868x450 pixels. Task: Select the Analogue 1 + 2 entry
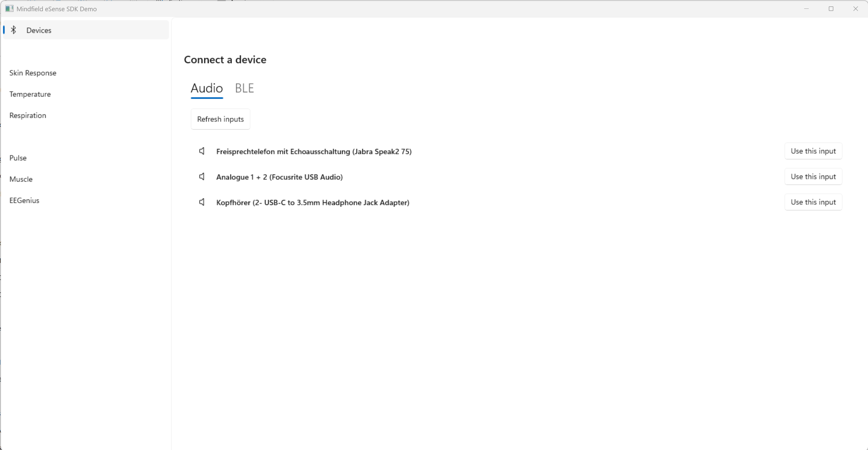[x=279, y=177]
